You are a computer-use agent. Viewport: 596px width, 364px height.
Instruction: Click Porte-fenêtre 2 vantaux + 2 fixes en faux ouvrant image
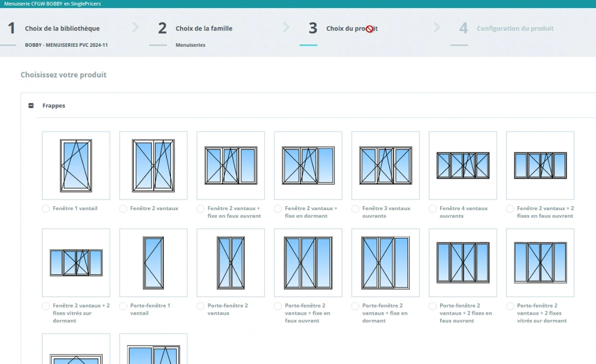point(463,262)
